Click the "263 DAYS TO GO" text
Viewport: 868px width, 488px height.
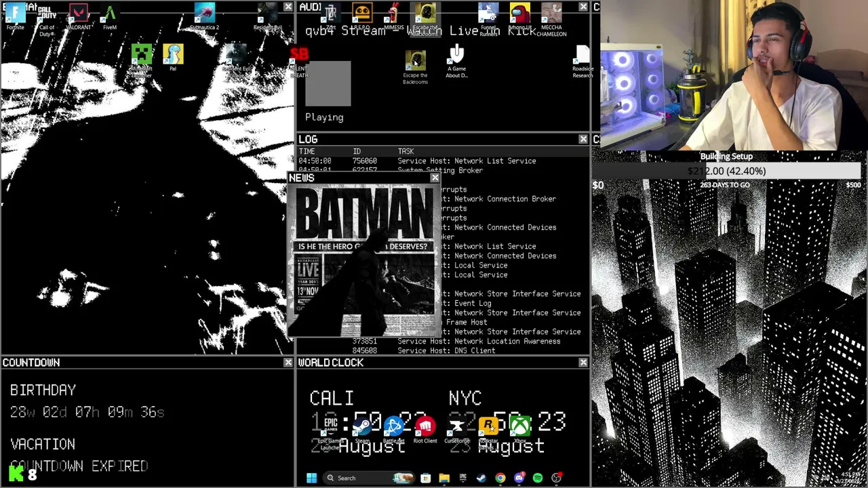pyautogui.click(x=725, y=185)
